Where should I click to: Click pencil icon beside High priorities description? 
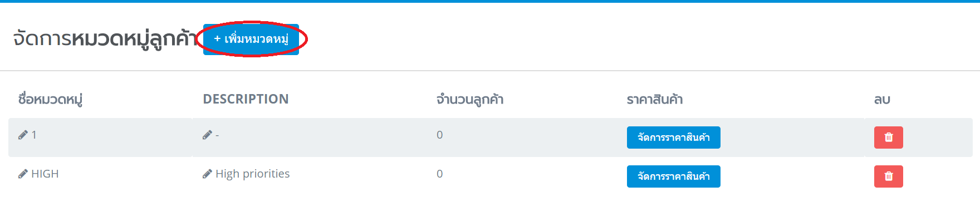point(207,174)
